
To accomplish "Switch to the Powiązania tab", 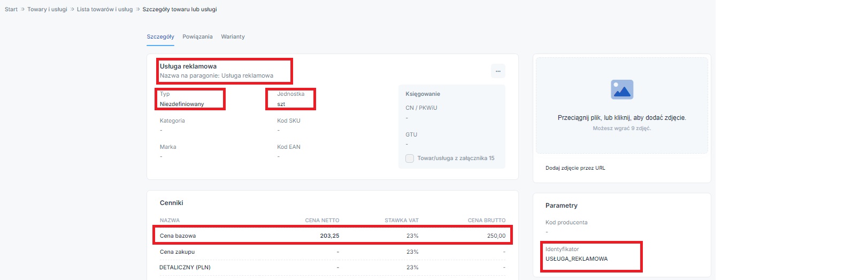I will (x=197, y=37).
